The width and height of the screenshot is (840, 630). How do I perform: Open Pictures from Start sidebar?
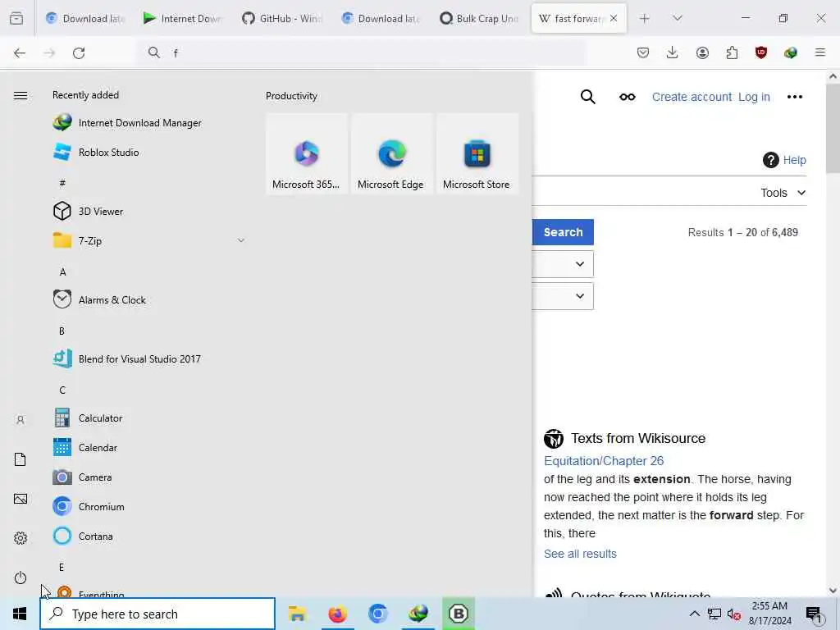(21, 499)
